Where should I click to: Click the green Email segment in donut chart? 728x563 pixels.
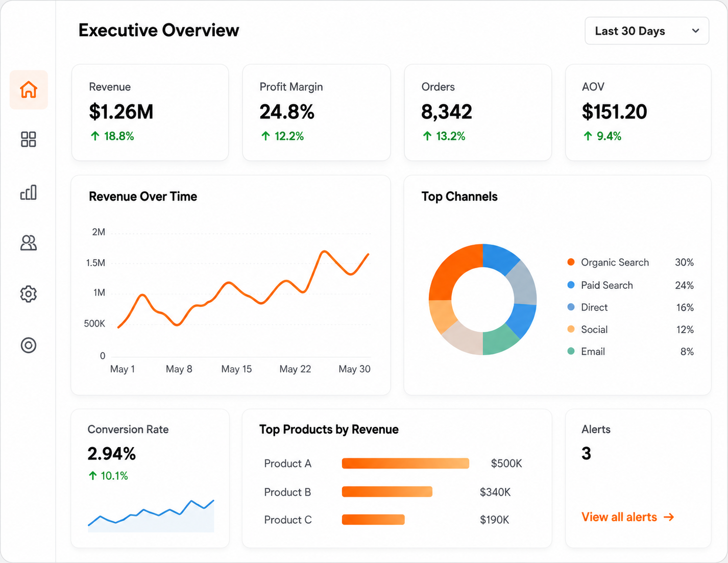[500, 338]
